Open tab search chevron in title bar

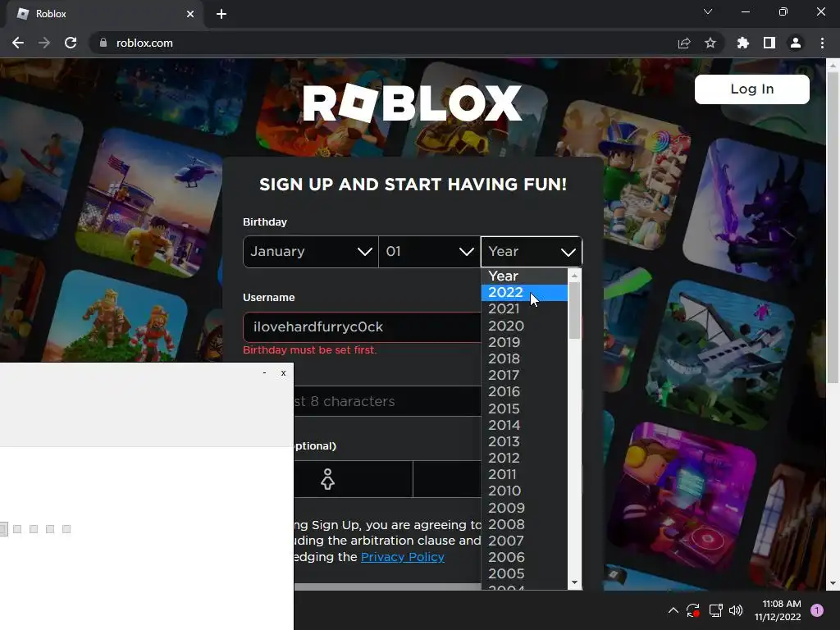tap(708, 11)
